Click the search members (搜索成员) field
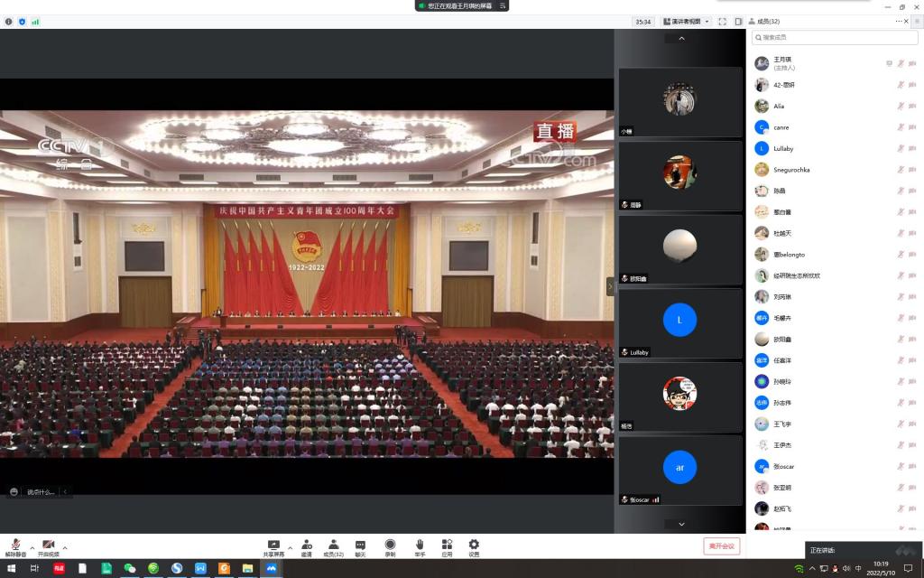924x578 pixels. click(835, 38)
